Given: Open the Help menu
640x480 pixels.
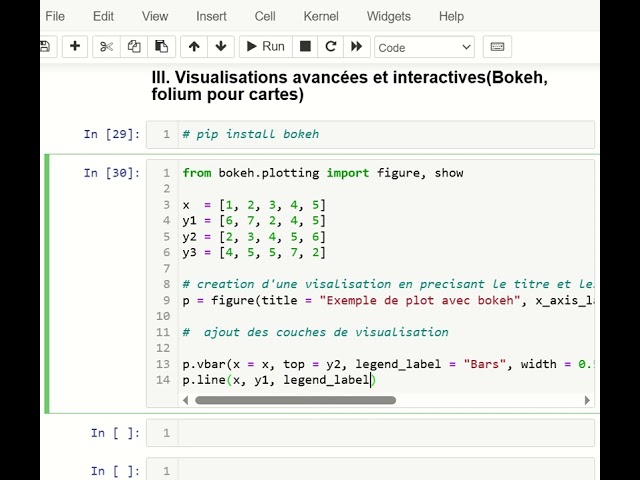Looking at the screenshot, I should 451,16.
